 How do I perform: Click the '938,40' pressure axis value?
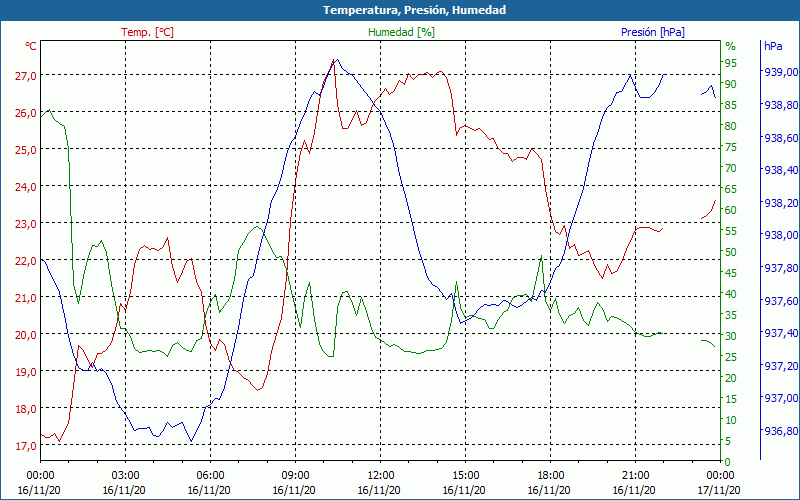[780, 170]
